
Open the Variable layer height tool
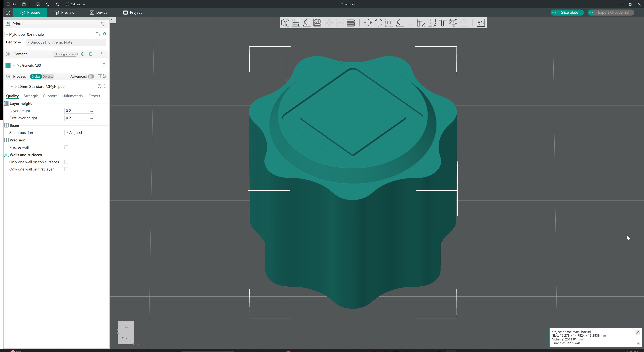point(351,23)
